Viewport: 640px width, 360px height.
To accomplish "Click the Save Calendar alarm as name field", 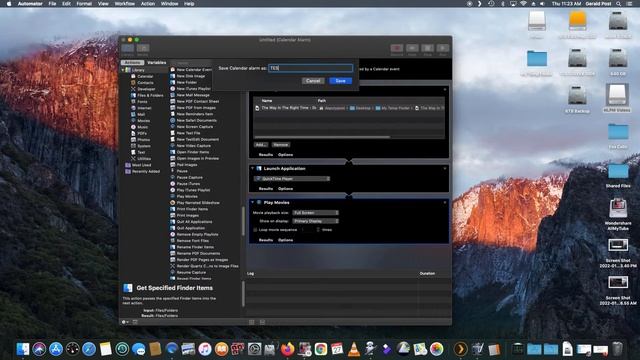I will pyautogui.click(x=311, y=68).
